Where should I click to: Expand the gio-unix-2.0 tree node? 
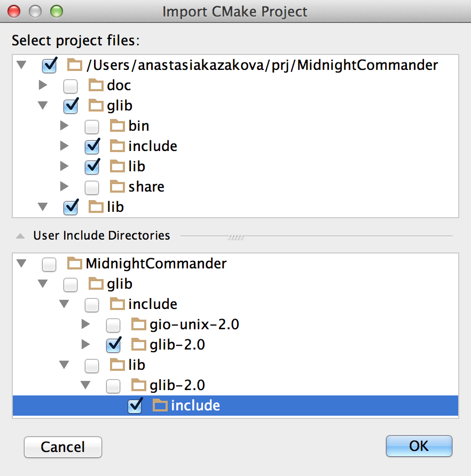tap(85, 324)
